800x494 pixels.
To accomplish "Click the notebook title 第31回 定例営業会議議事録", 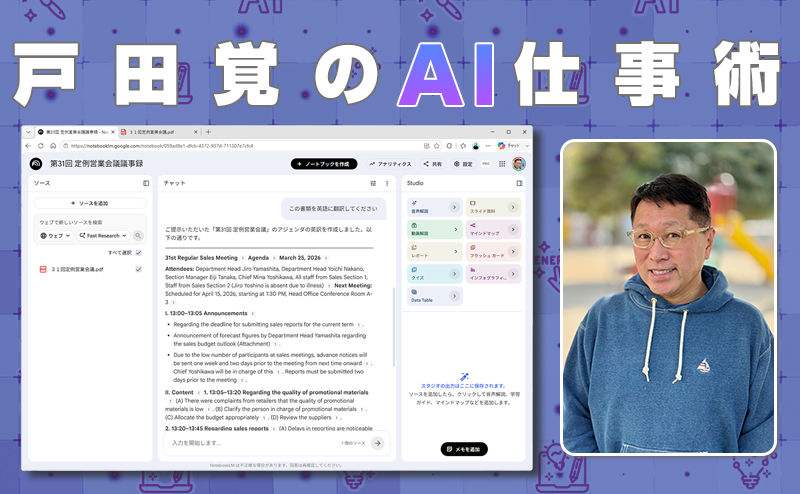I will (x=96, y=164).
